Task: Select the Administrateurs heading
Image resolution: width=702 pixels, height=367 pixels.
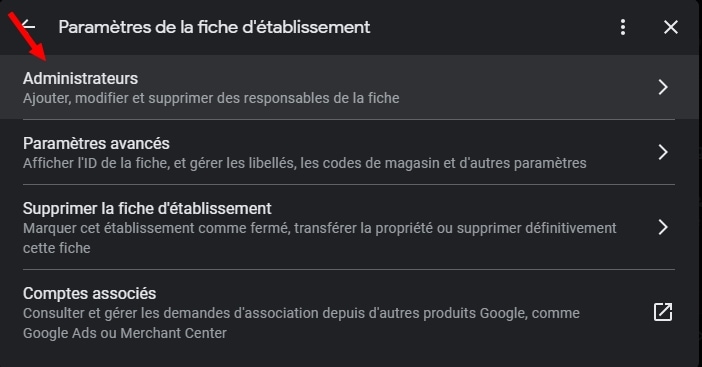Action: click(81, 78)
